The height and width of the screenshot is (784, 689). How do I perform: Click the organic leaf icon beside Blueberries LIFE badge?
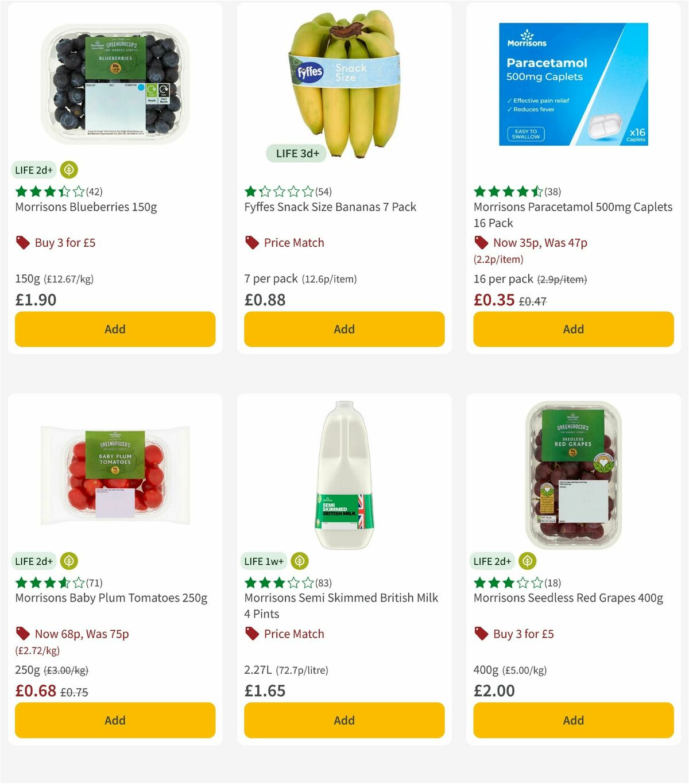point(68,170)
